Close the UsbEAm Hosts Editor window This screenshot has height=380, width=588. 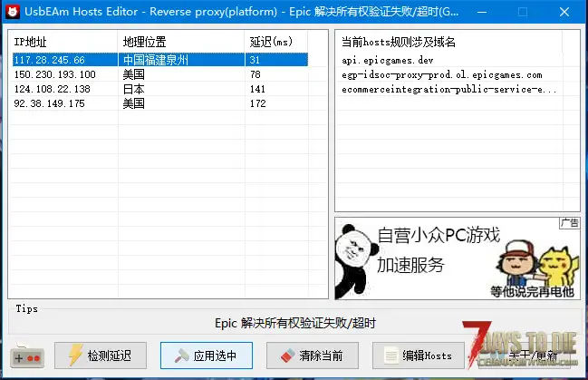(x=564, y=12)
